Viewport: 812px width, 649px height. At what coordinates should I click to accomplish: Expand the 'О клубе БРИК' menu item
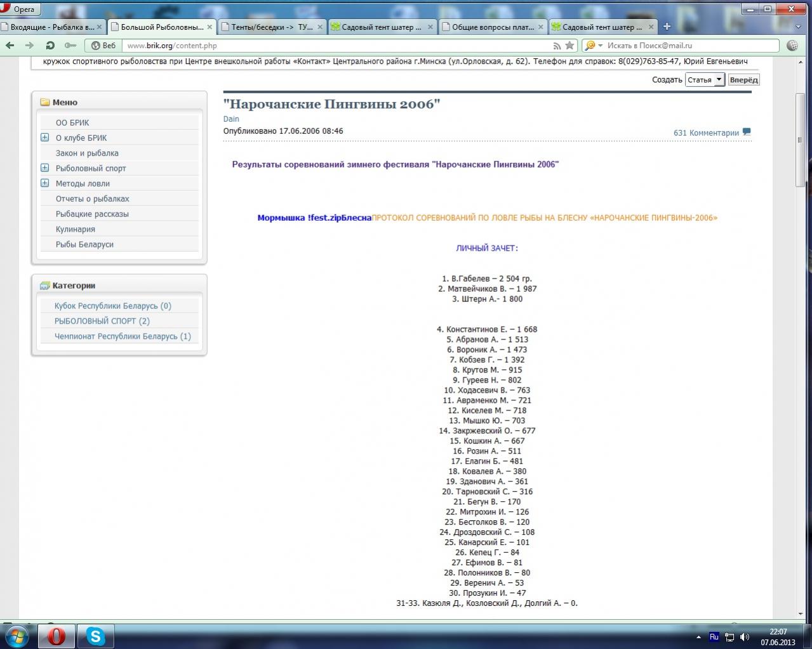(x=44, y=138)
